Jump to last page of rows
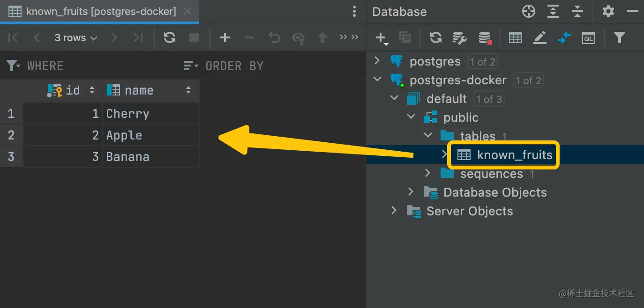 pyautogui.click(x=138, y=37)
